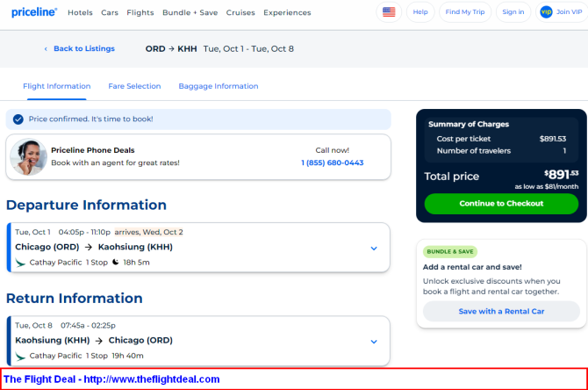Expand the departure flight details chevron

374,249
